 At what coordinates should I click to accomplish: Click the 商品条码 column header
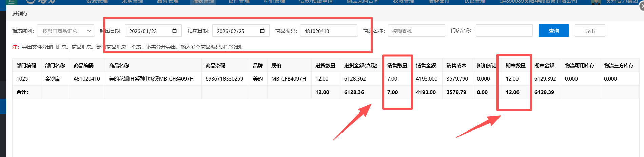pos(215,65)
